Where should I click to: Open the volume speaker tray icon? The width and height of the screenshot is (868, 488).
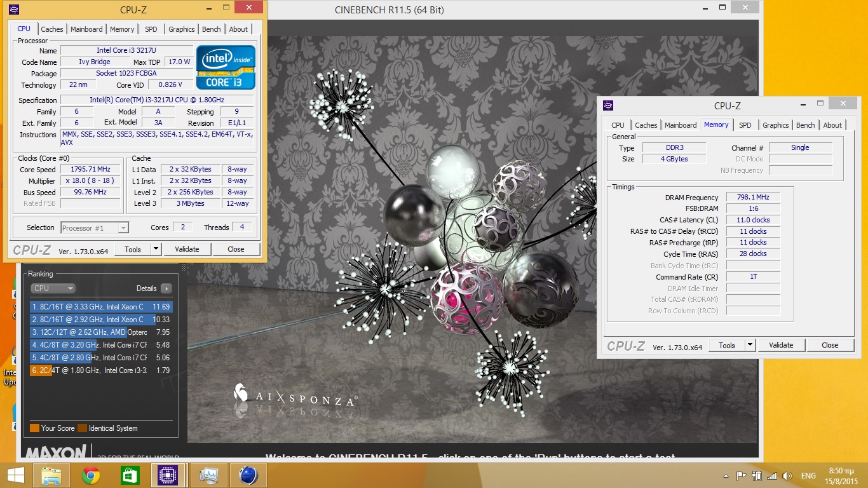coord(788,476)
